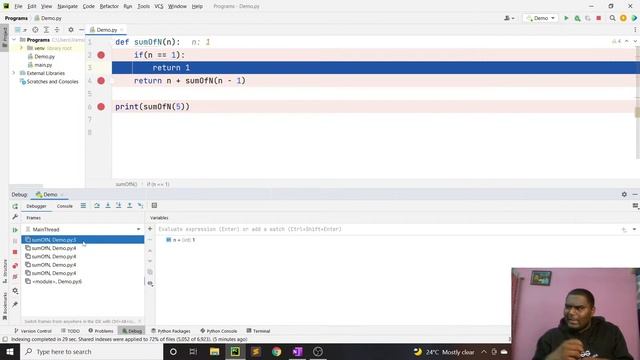Select the Debugger tab in Debug panel
This screenshot has width=640, height=360.
coord(36,206)
